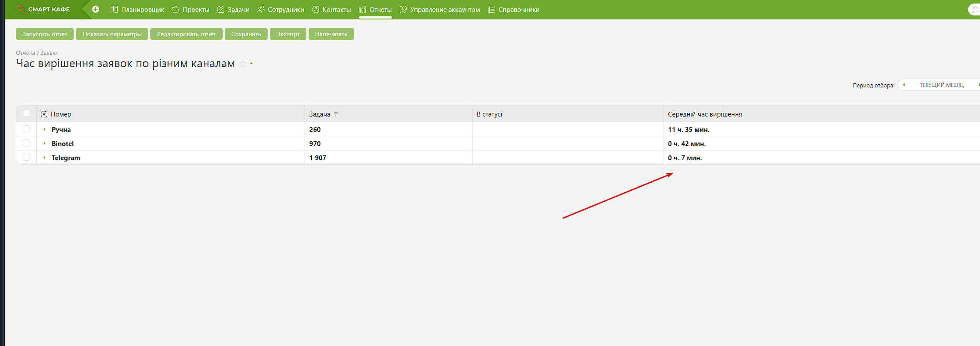The height and width of the screenshot is (346, 980).
Task: Expand the Binotel group row
Action: pyautogui.click(x=45, y=143)
